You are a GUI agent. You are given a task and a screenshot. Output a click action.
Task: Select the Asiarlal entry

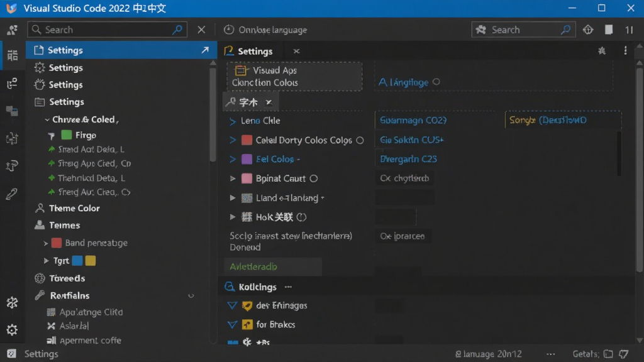pyautogui.click(x=68, y=326)
